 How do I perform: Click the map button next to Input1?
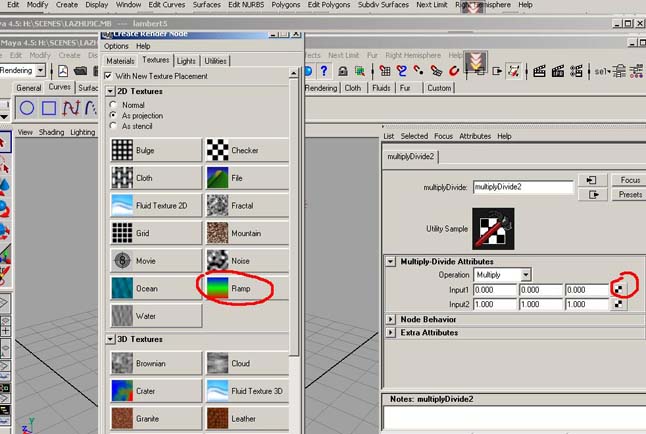point(619,289)
